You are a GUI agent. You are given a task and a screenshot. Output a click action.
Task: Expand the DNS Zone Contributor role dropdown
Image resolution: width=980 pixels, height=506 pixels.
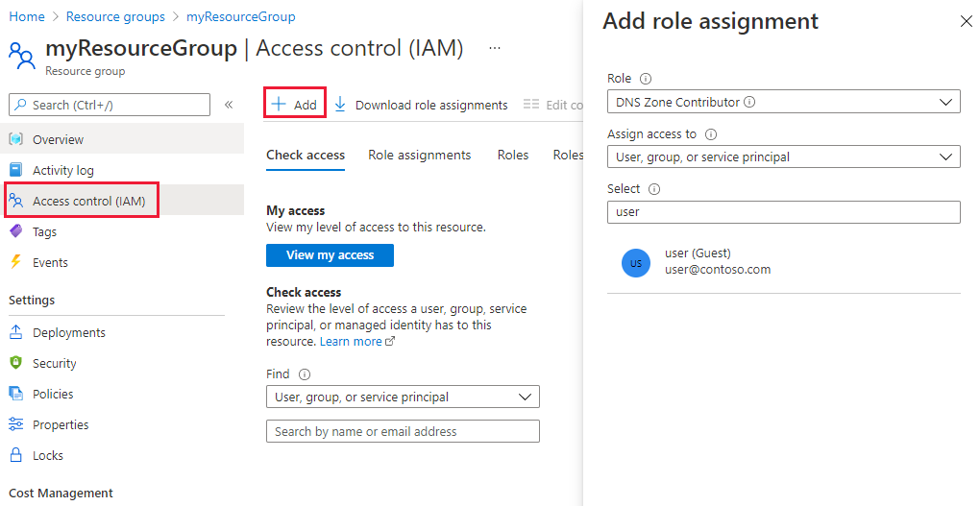pyautogui.click(x=945, y=102)
